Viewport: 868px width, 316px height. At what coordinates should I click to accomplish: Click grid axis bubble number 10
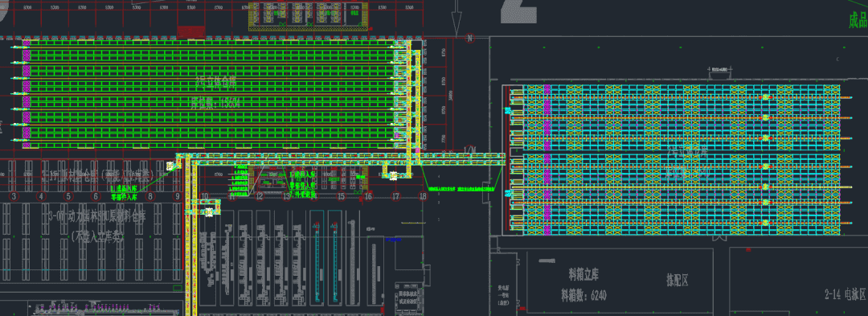(x=205, y=196)
